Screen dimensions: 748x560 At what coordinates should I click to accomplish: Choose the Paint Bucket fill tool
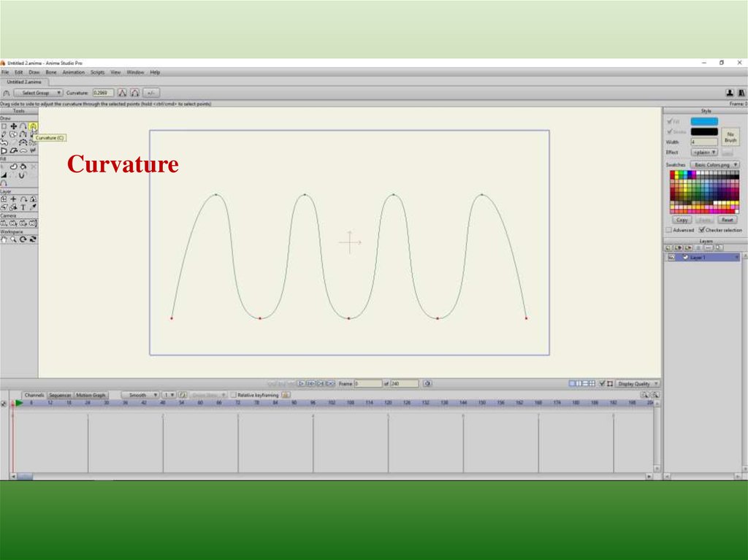tap(23, 166)
